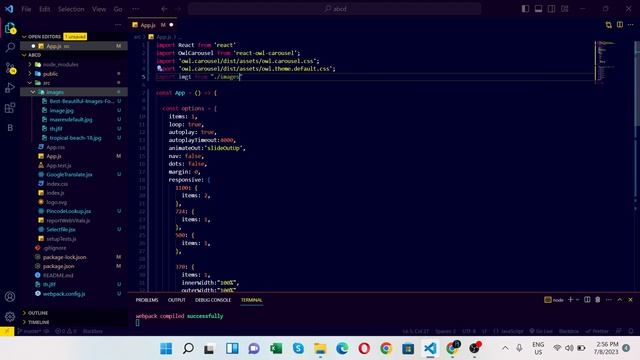Split the editor to the right
640x360 pixels.
tap(620, 25)
